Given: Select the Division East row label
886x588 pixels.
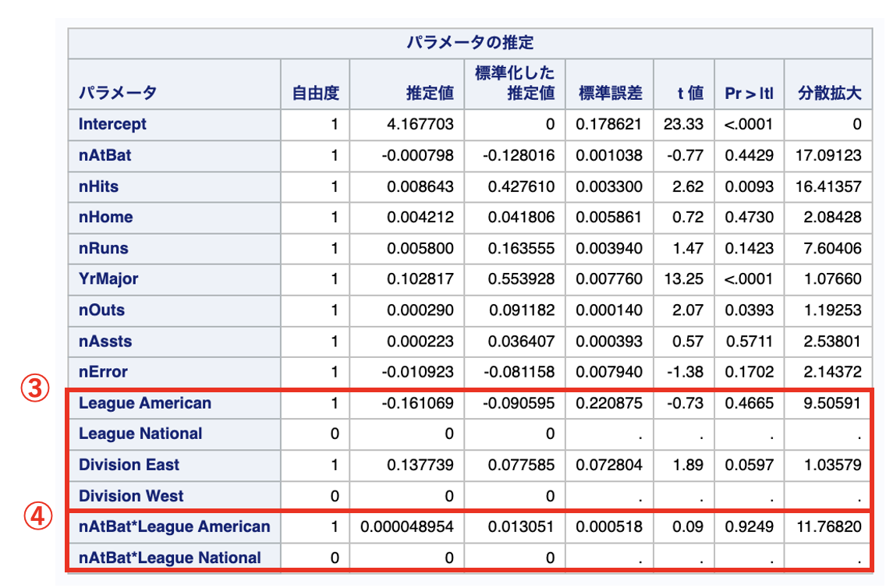Looking at the screenshot, I should click(x=129, y=465).
